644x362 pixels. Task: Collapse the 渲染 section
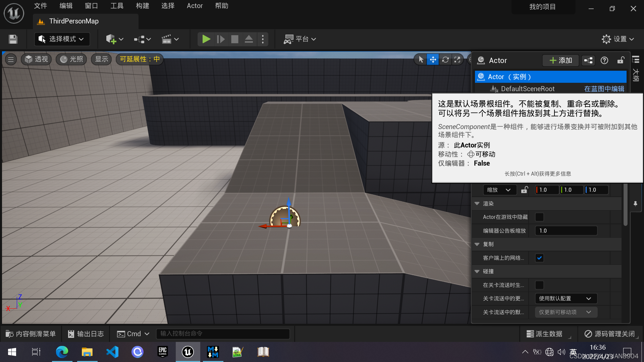click(477, 204)
